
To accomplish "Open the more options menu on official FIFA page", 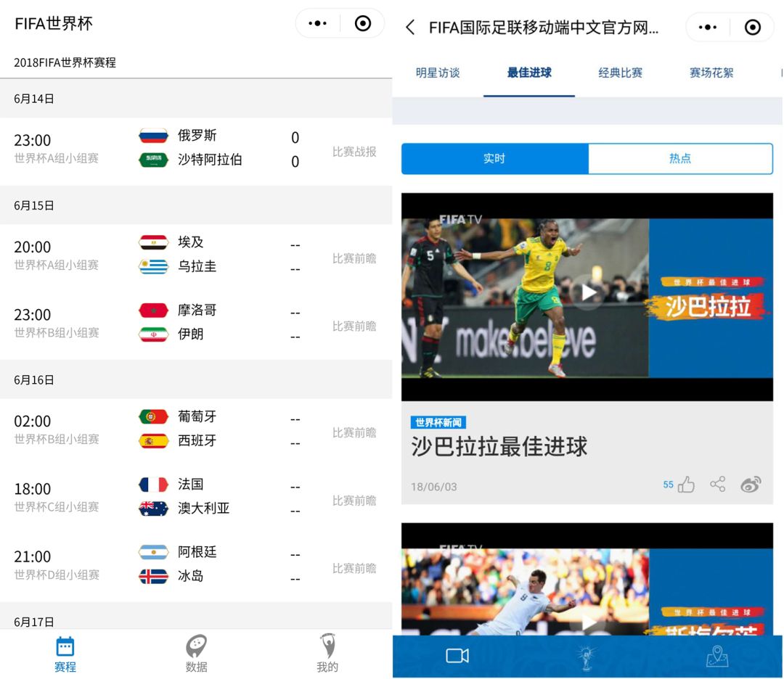I will (x=706, y=27).
